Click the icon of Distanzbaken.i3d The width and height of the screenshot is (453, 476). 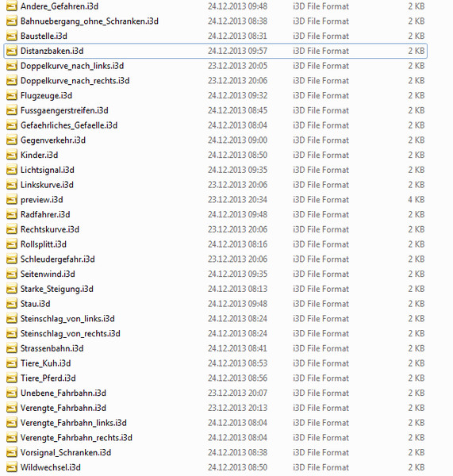(12, 51)
